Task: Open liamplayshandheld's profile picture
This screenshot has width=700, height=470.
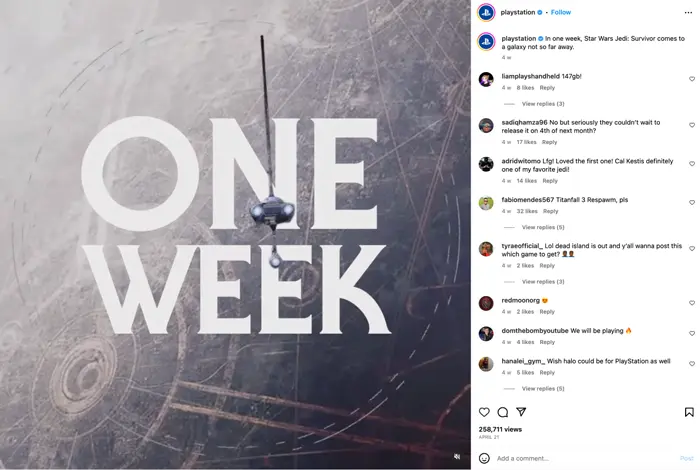Action: point(486,79)
